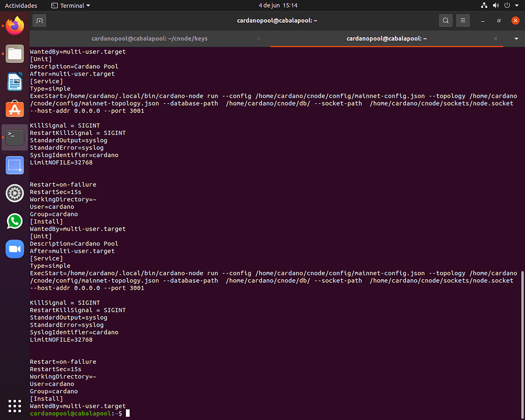Close the terminal window
The width and height of the screenshot is (525, 420).
pos(516,21)
